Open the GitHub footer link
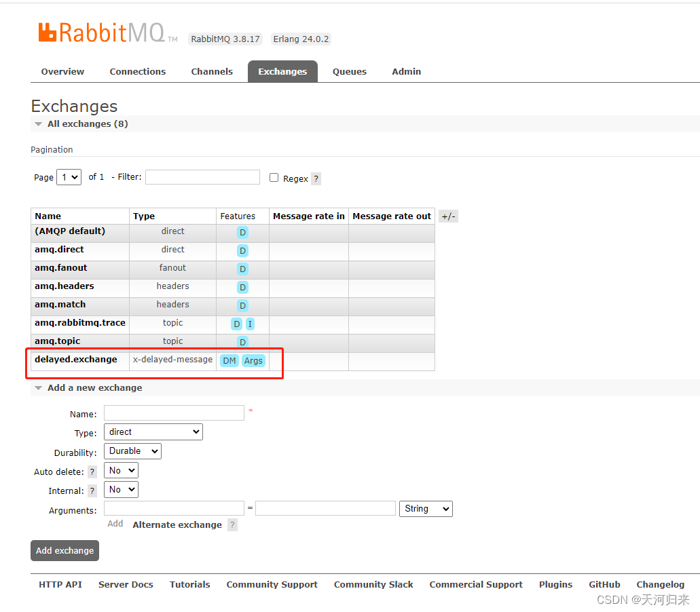Viewport: 700px width, 612px height. click(x=604, y=585)
